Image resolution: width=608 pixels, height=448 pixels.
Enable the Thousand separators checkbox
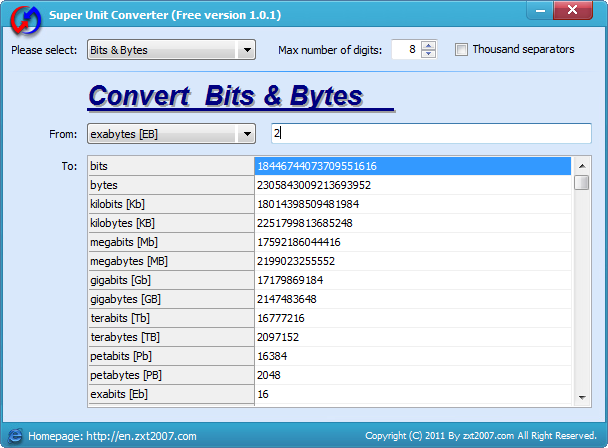pyautogui.click(x=461, y=50)
